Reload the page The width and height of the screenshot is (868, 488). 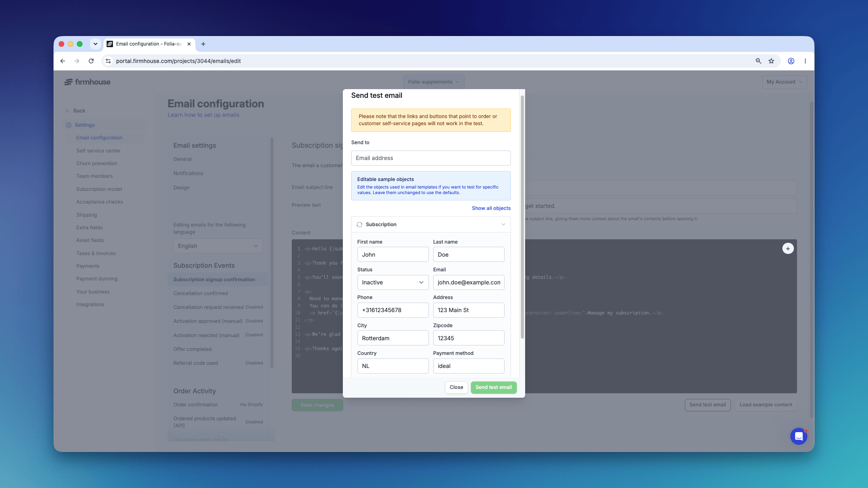click(x=91, y=61)
